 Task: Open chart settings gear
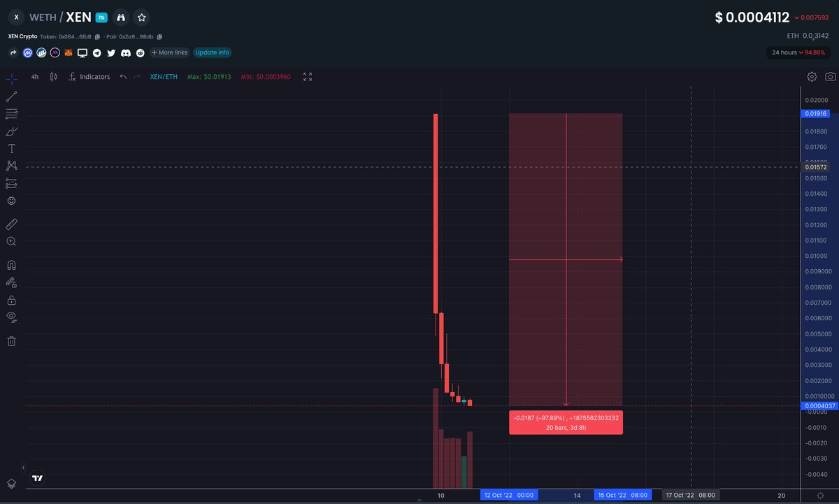coord(812,77)
